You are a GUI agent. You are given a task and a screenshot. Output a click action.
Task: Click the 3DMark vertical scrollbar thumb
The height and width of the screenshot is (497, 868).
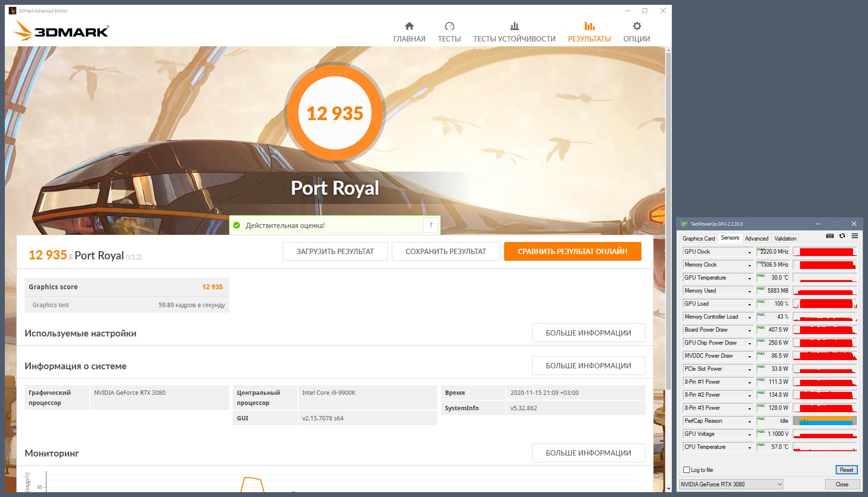[x=668, y=221]
